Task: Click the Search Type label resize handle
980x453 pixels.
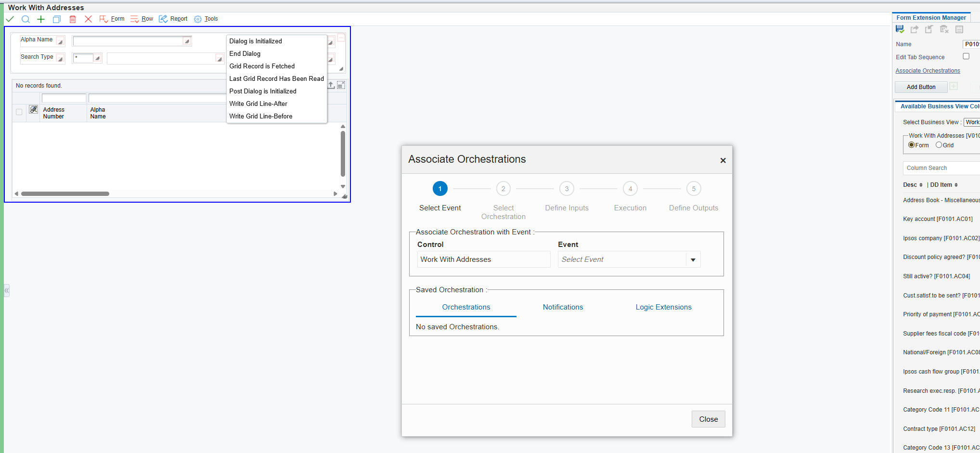Action: coord(60,59)
